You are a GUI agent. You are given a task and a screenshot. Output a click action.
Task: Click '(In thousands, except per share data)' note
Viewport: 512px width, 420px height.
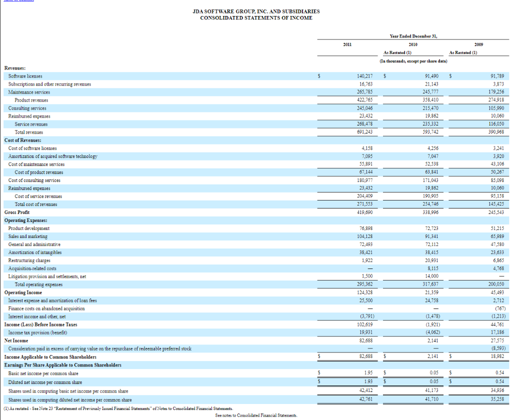tap(413, 61)
